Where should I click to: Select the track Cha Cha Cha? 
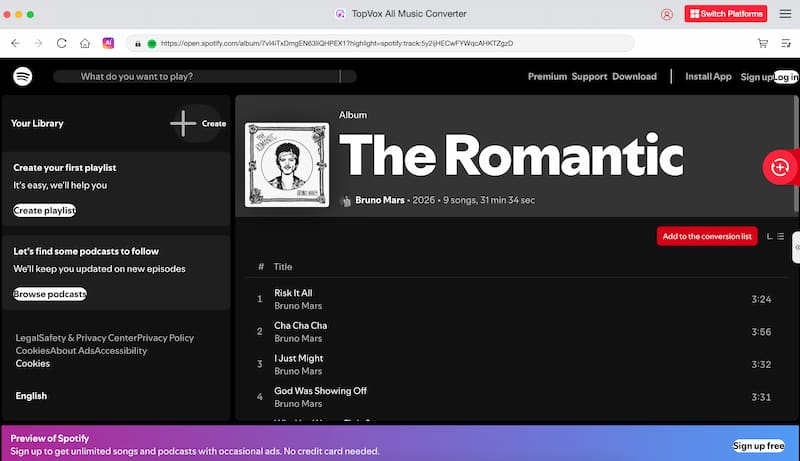pyautogui.click(x=301, y=325)
